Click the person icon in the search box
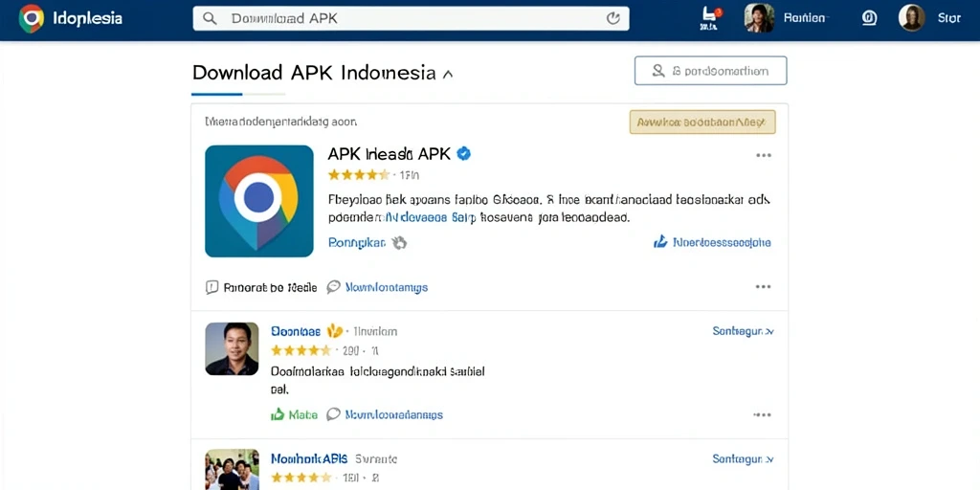Image resolution: width=980 pixels, height=490 pixels. tap(658, 71)
